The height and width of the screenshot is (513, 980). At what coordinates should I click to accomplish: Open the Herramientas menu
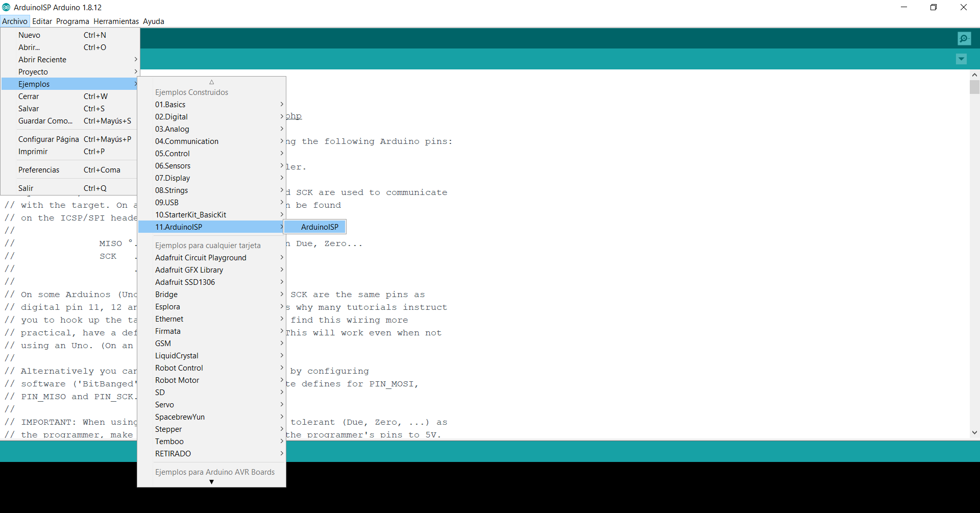(x=116, y=21)
